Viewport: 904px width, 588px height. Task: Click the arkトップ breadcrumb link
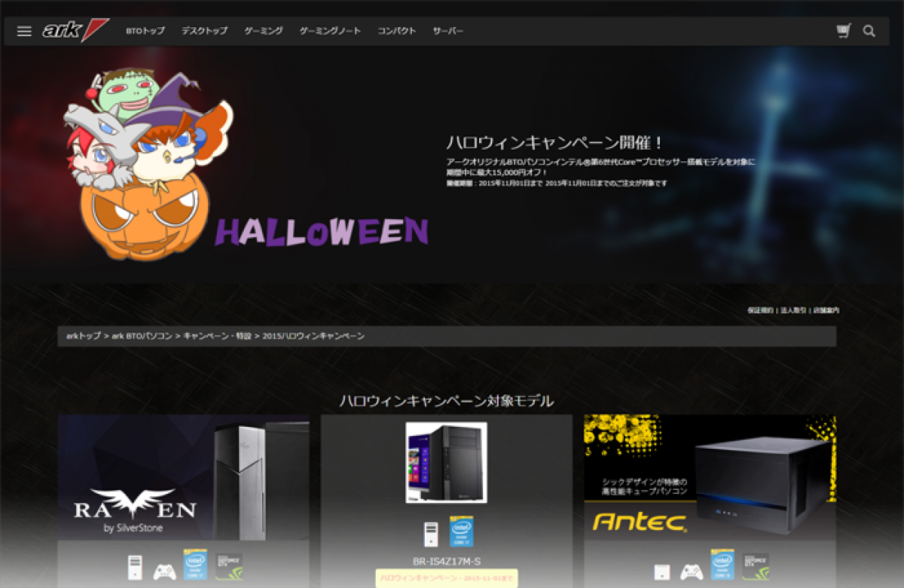pyautogui.click(x=84, y=336)
